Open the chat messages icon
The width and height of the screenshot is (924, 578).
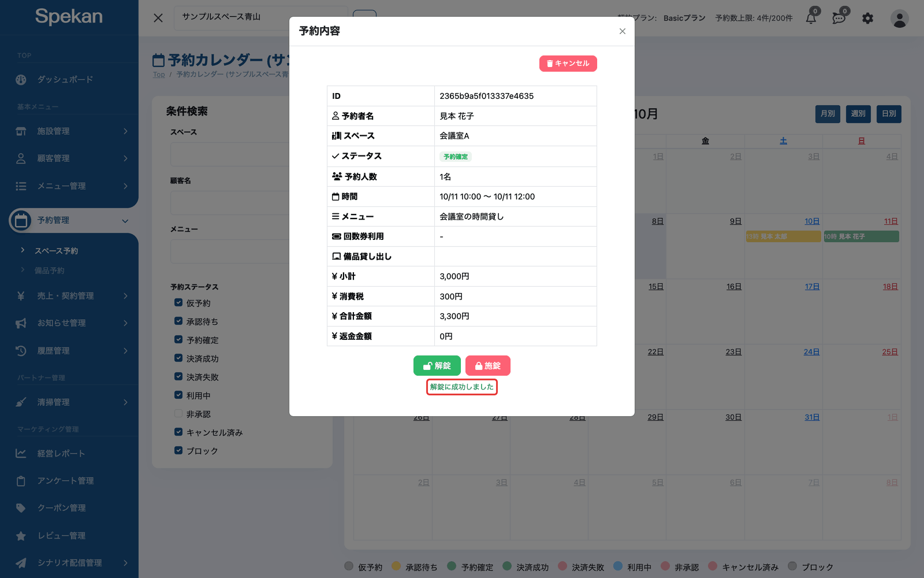point(839,18)
